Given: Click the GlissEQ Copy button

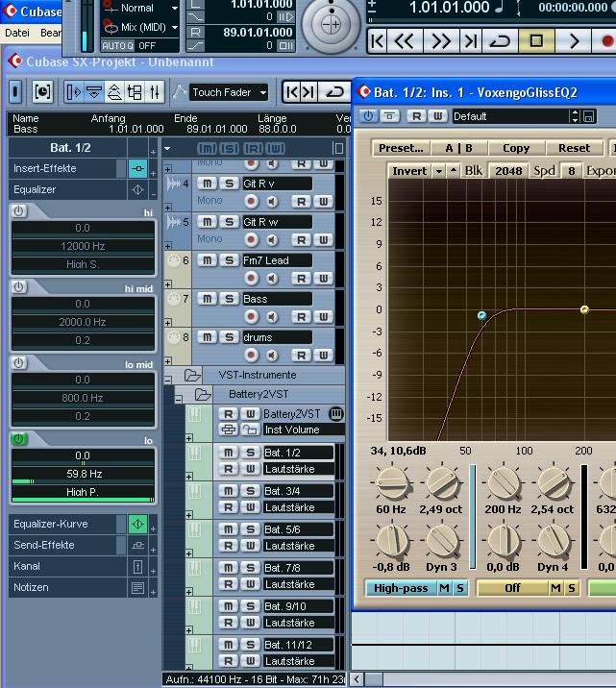Looking at the screenshot, I should point(516,148).
